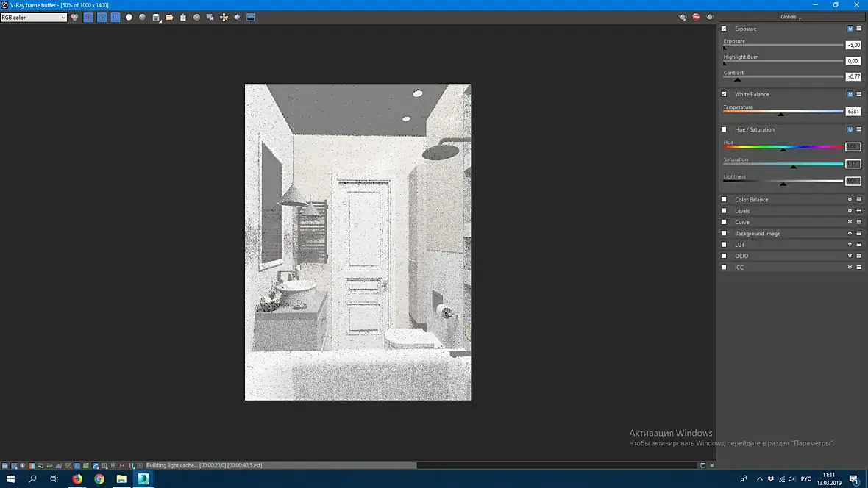Click the region render icon
Image resolution: width=868 pixels, height=488 pixels.
pyautogui.click(x=224, y=17)
